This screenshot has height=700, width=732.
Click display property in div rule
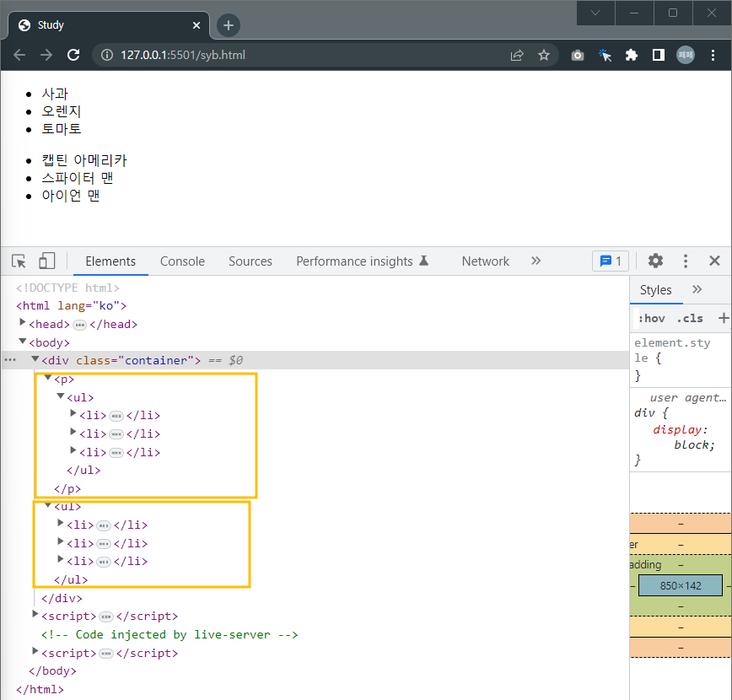click(677, 429)
